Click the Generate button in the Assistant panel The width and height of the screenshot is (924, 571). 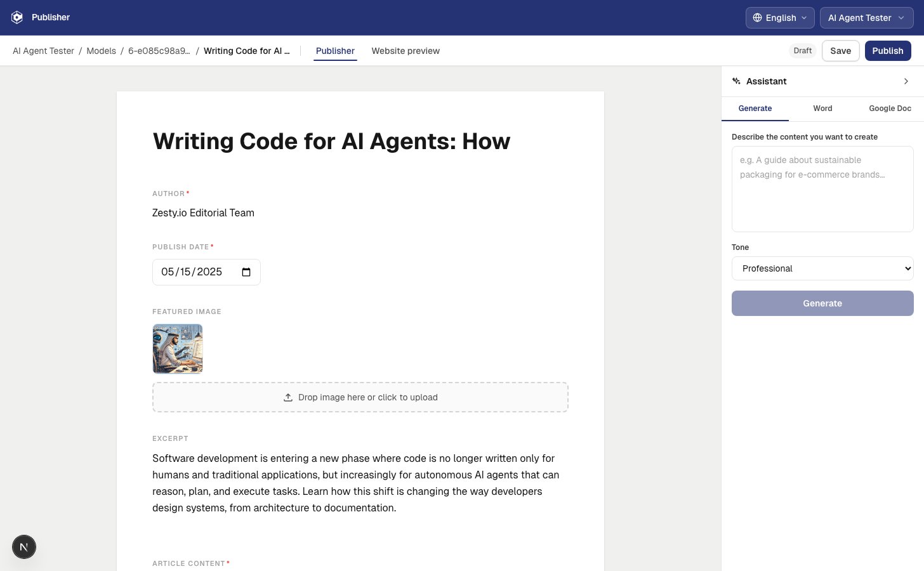822,303
